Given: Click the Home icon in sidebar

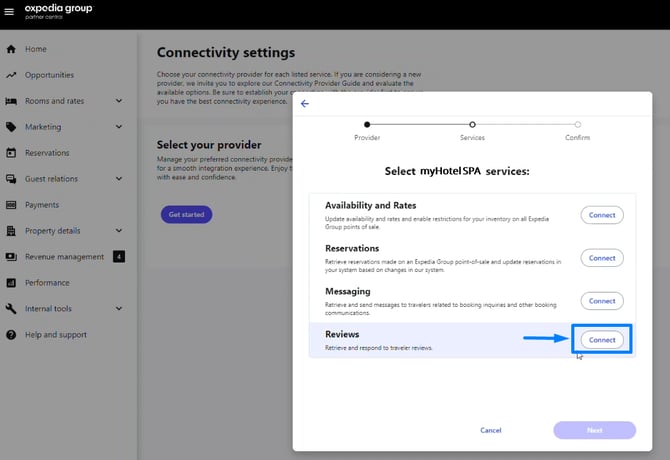Looking at the screenshot, I should point(11,49).
